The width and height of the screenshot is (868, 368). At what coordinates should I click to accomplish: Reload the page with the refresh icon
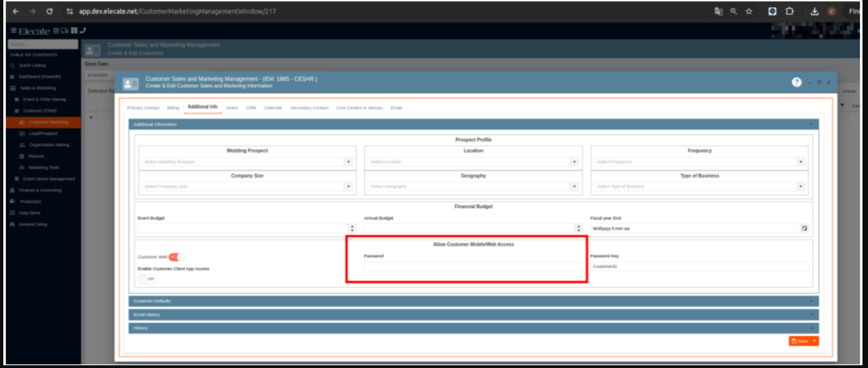(x=49, y=12)
